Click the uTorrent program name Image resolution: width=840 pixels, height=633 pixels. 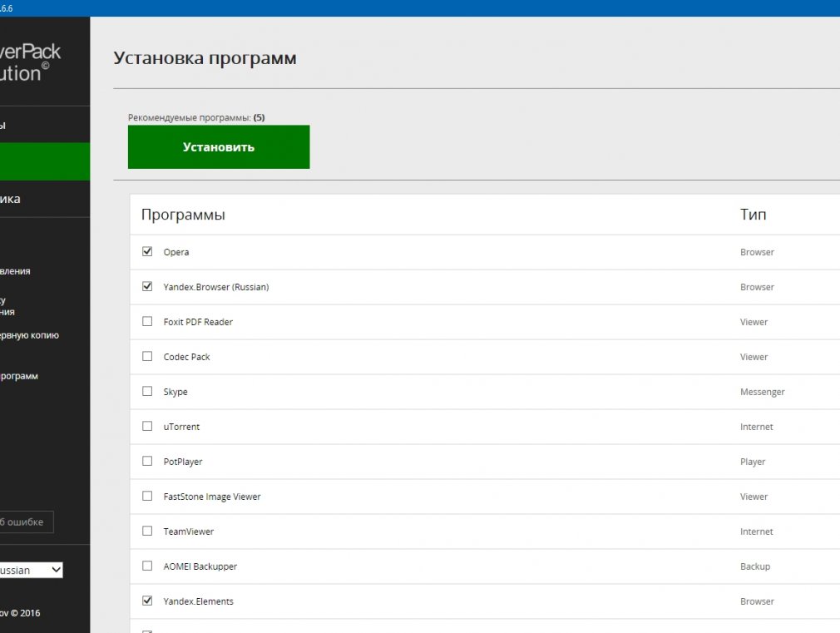coord(181,427)
